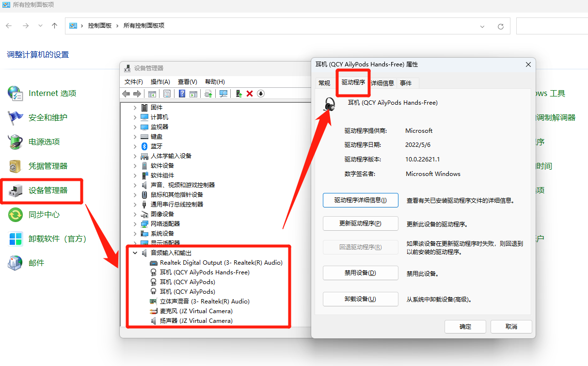Expand the 键盘 tree node
The height and width of the screenshot is (366, 588).
135,136
